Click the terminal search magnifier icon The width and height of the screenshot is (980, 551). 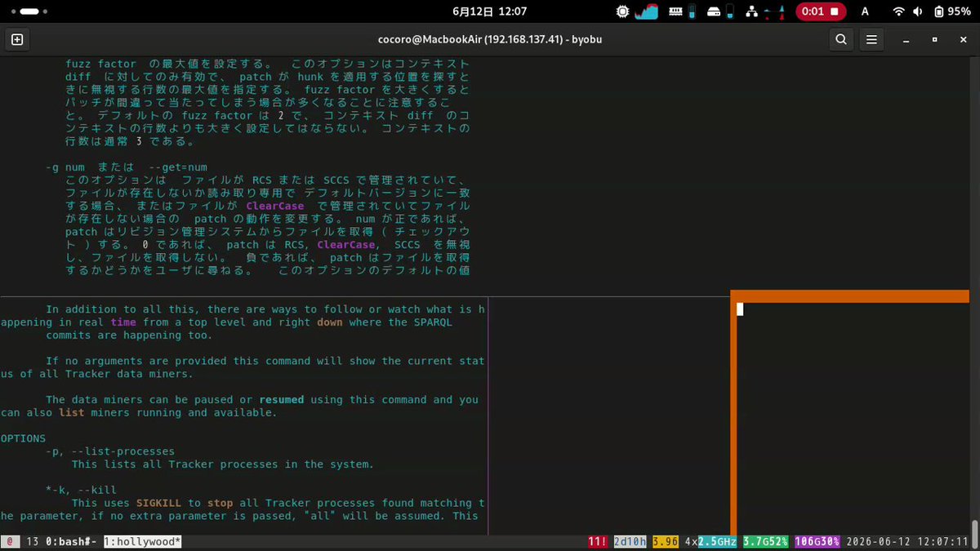pyautogui.click(x=841, y=39)
